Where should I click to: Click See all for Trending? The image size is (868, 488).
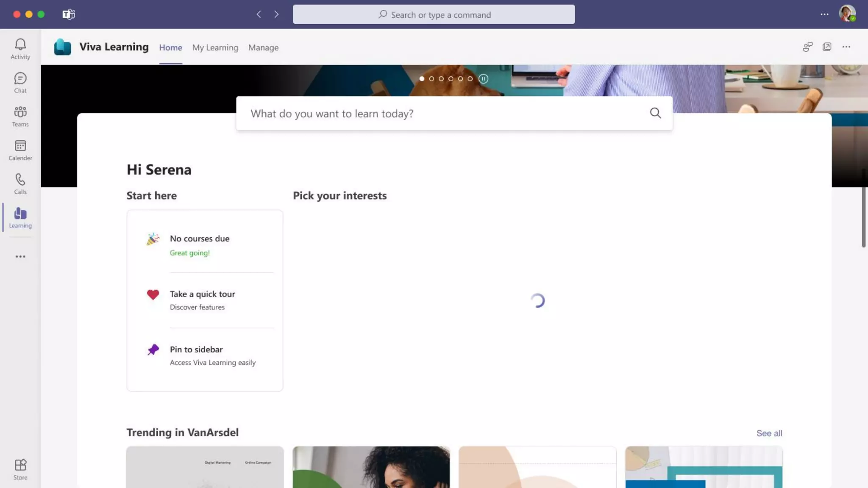tap(769, 433)
